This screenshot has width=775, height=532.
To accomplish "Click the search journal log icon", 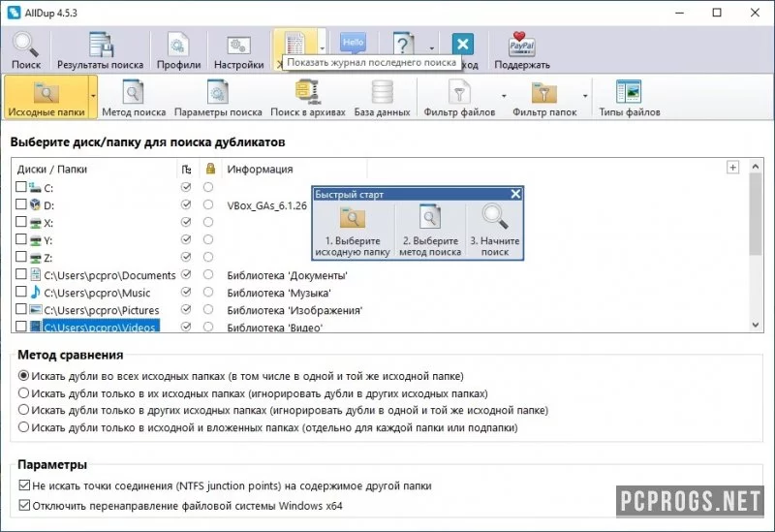I will tap(294, 45).
